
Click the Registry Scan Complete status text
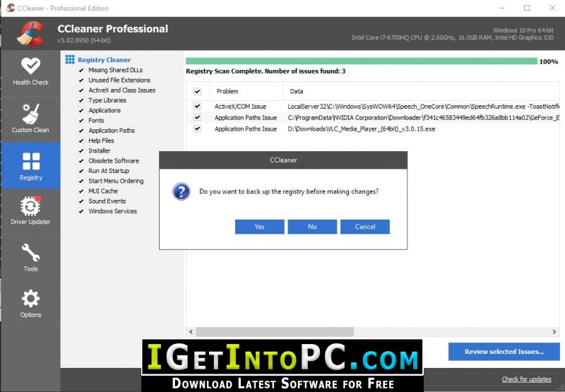pyautogui.click(x=266, y=71)
